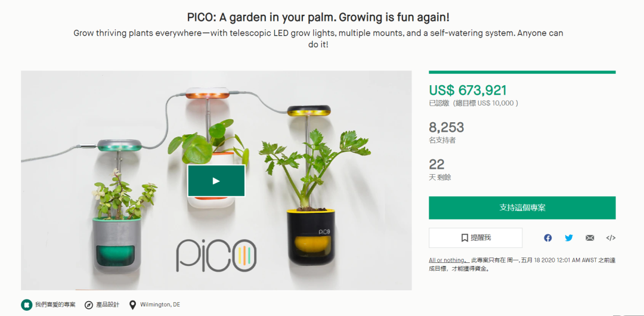Open embed code icon
Screen dimensions: 644x316
tap(611, 238)
